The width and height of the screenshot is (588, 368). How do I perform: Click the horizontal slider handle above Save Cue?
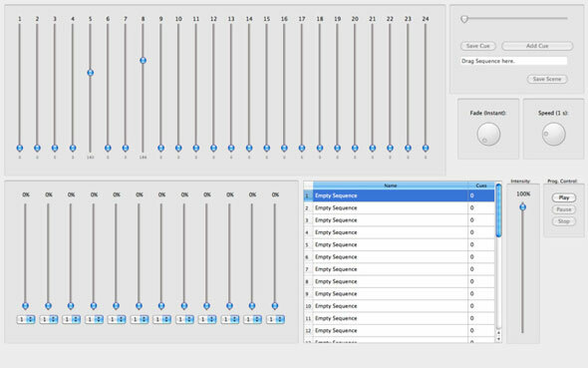click(x=464, y=19)
